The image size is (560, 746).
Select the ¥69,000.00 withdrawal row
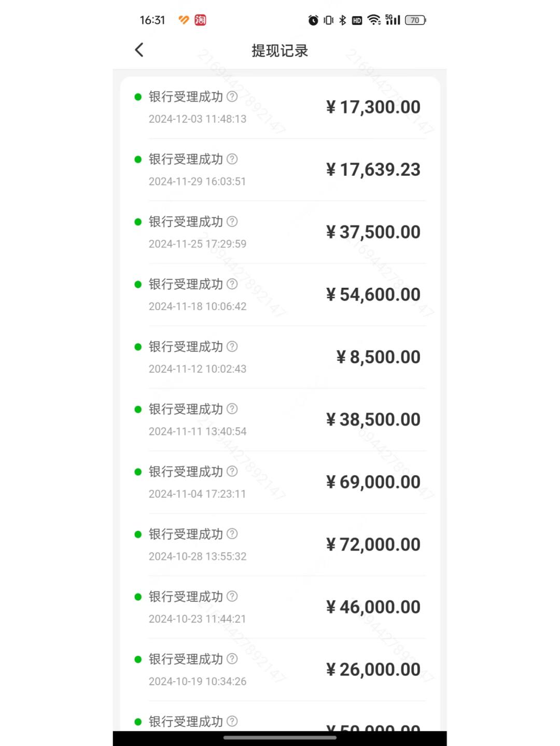click(280, 482)
